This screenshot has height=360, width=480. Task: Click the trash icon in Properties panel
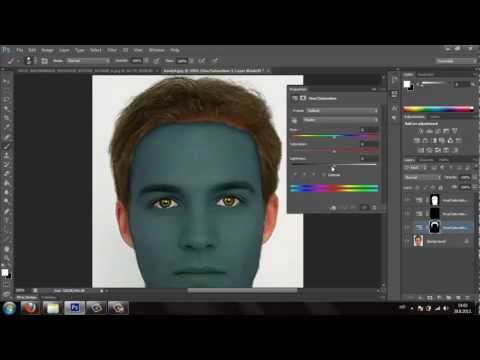(374, 207)
